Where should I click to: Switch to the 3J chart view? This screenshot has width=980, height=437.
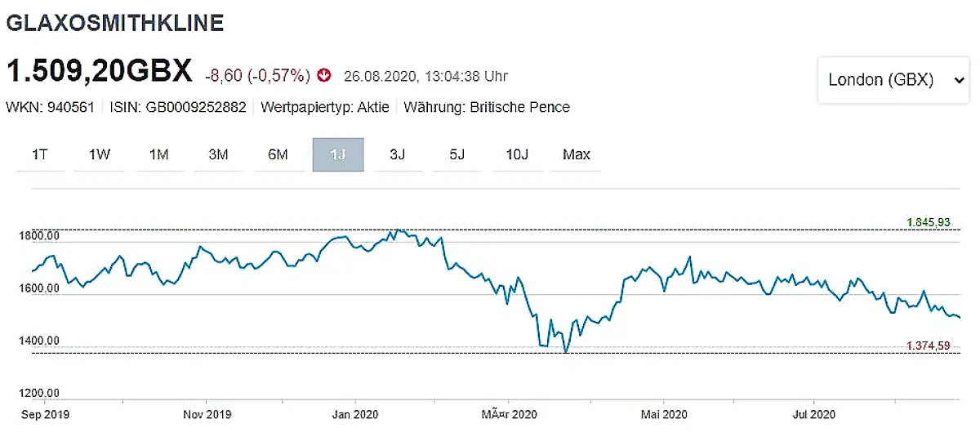point(398,154)
